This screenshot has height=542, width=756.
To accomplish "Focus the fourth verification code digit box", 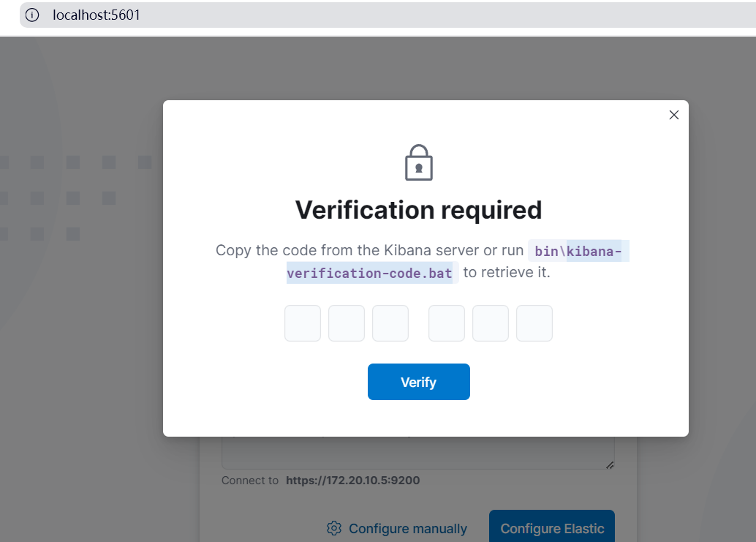I will pos(447,323).
